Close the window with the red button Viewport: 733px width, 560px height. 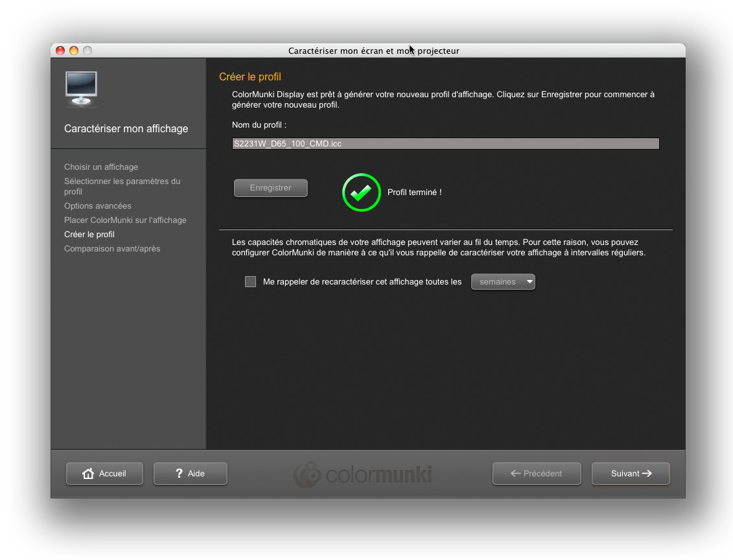pos(60,51)
